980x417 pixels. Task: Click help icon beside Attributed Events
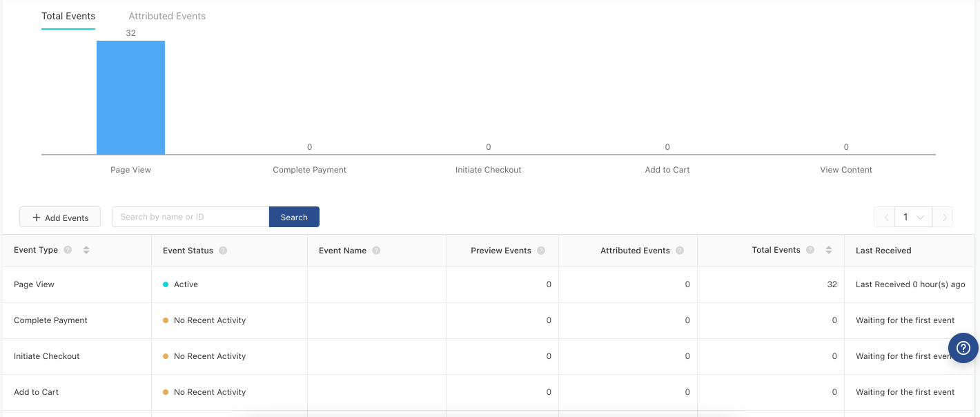pos(680,251)
